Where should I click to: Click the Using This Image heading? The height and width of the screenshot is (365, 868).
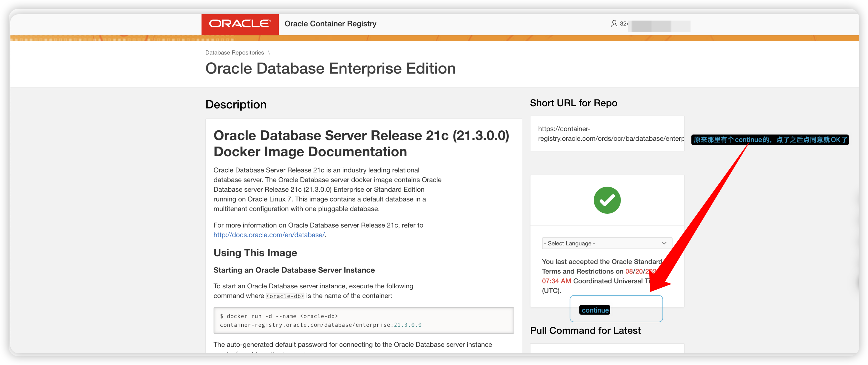[x=255, y=253]
